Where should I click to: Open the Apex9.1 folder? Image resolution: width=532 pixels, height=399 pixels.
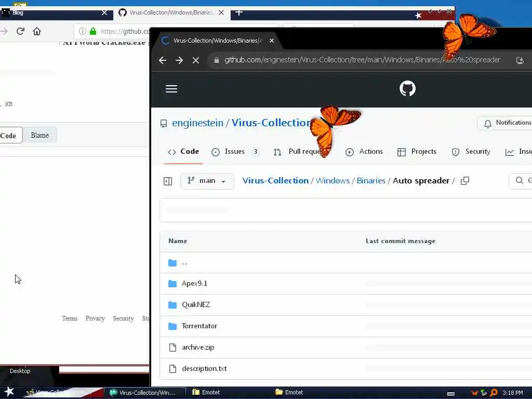pos(194,284)
